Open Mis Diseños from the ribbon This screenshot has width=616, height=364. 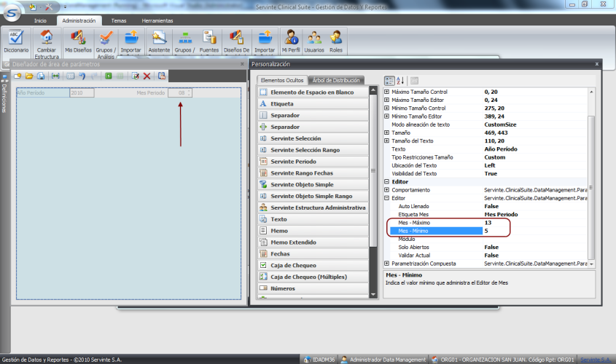pos(77,38)
